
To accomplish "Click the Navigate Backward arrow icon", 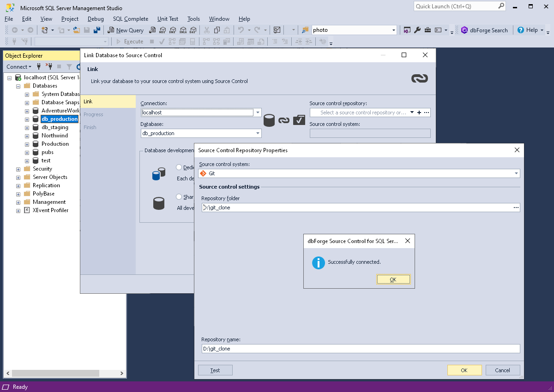I will point(15,30).
